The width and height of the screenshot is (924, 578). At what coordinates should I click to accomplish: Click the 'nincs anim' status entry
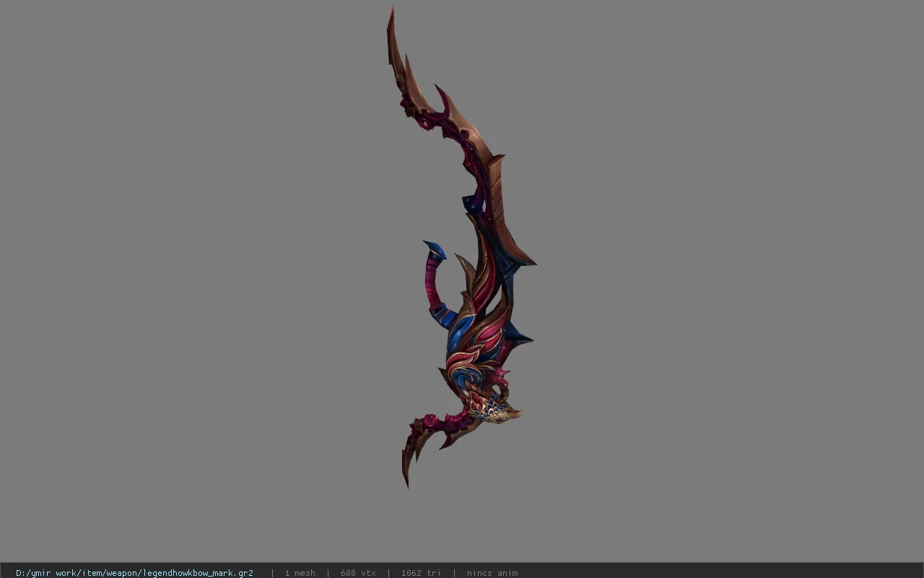(492, 573)
